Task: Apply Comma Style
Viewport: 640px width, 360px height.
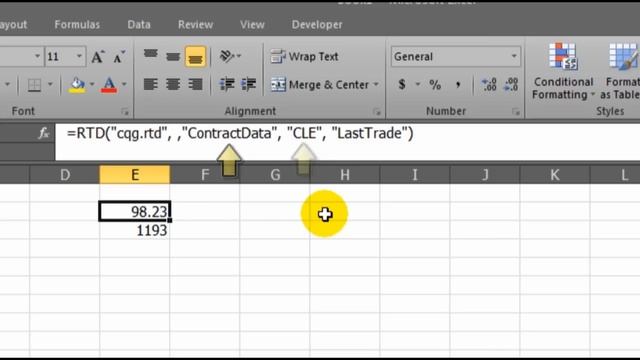Action: 458,85
